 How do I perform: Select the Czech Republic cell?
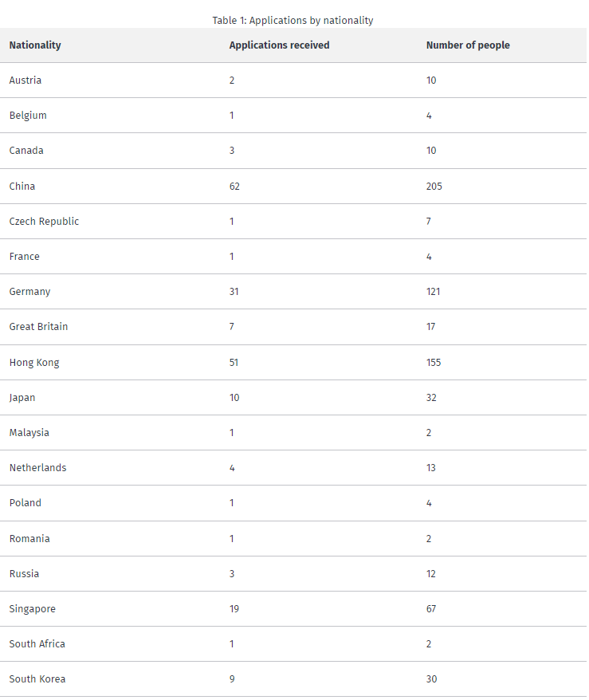tap(44, 222)
